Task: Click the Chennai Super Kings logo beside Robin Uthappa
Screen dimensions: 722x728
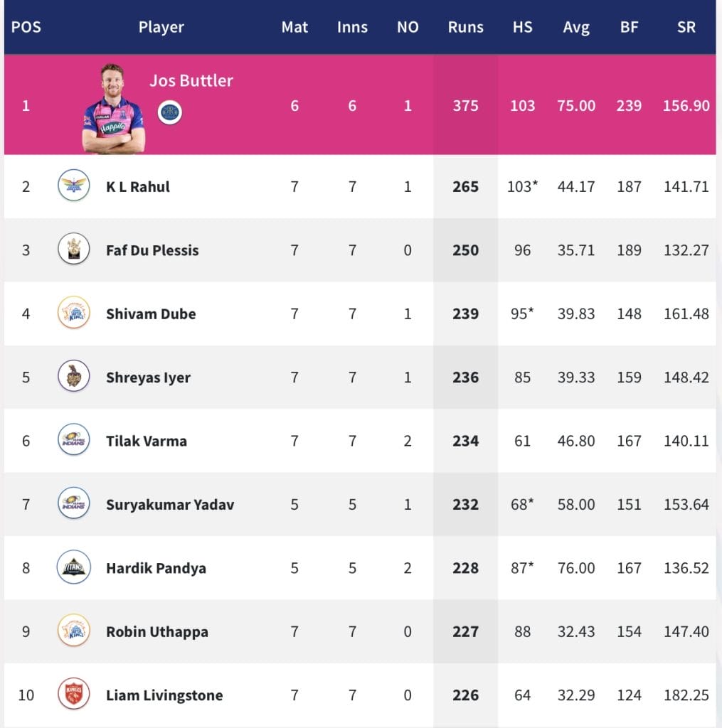Action: (x=74, y=631)
